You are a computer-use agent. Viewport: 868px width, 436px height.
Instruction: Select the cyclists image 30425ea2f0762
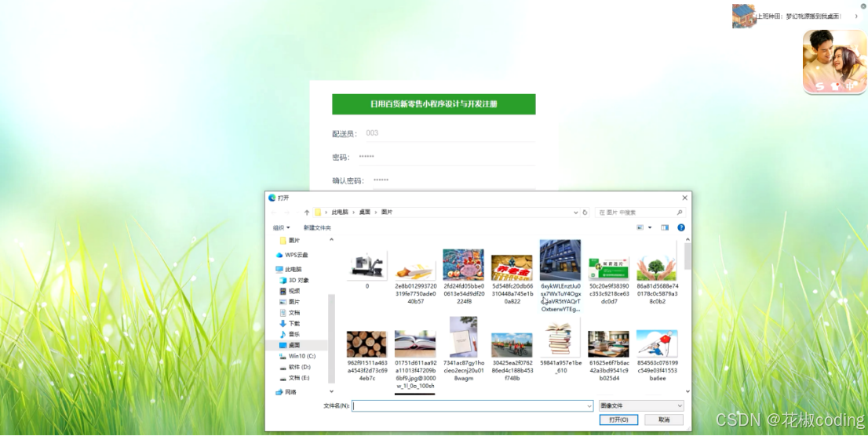(512, 357)
